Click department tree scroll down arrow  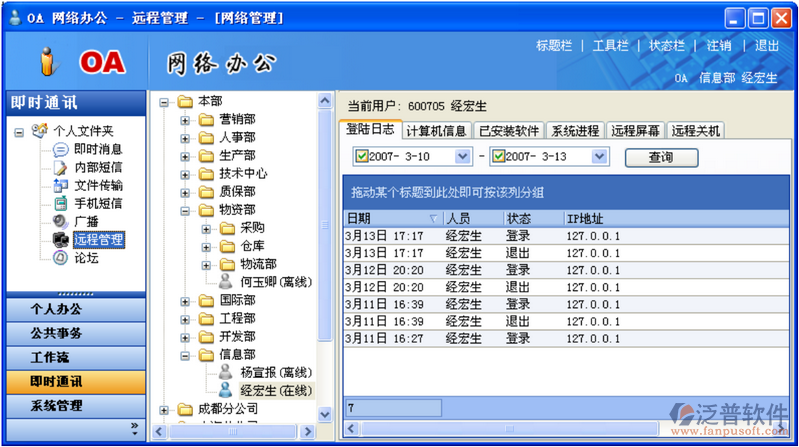tap(325, 414)
